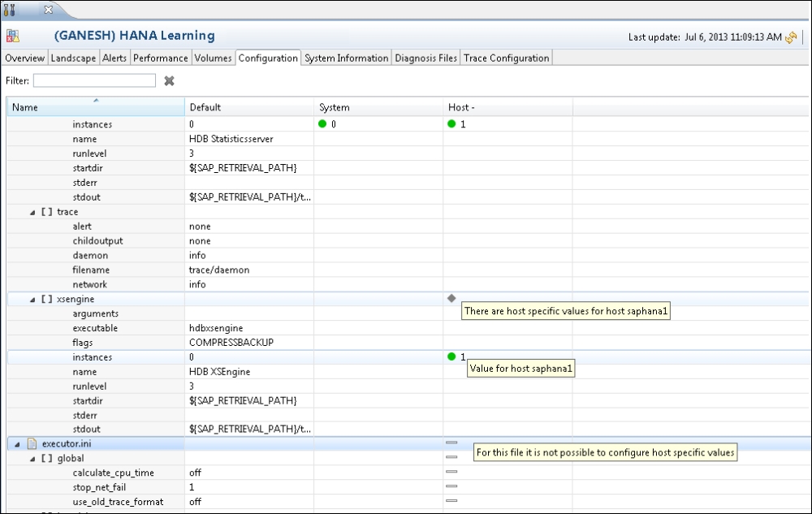The width and height of the screenshot is (812, 514).
Task: Clear the filter with the X icon
Action: pyautogui.click(x=169, y=80)
